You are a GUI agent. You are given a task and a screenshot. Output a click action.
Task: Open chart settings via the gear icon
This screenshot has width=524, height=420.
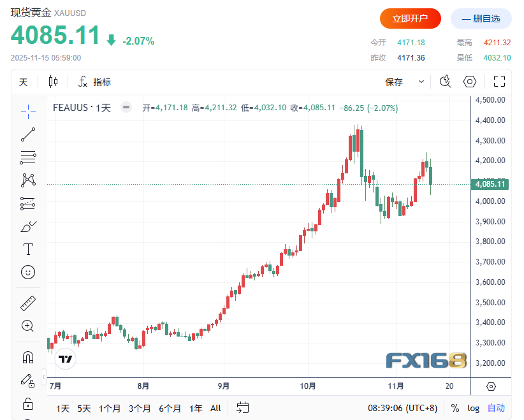(470, 82)
